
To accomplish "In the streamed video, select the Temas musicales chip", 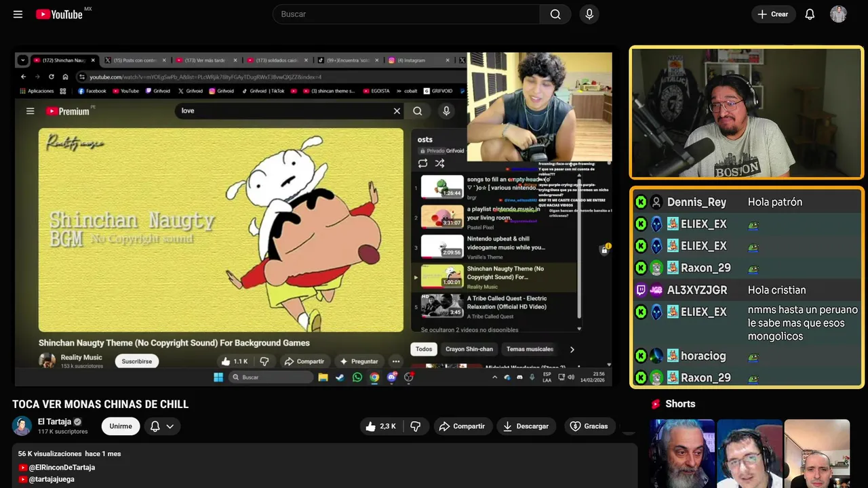I will click(530, 349).
